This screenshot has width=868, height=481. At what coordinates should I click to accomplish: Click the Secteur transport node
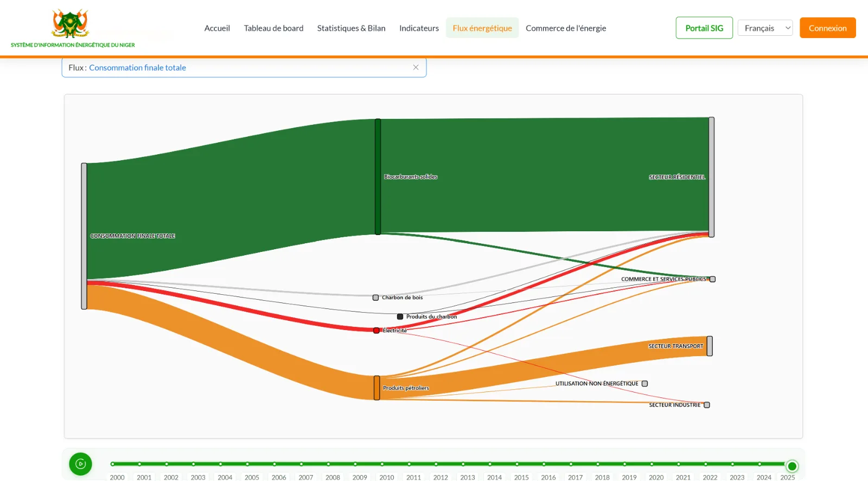click(x=710, y=346)
